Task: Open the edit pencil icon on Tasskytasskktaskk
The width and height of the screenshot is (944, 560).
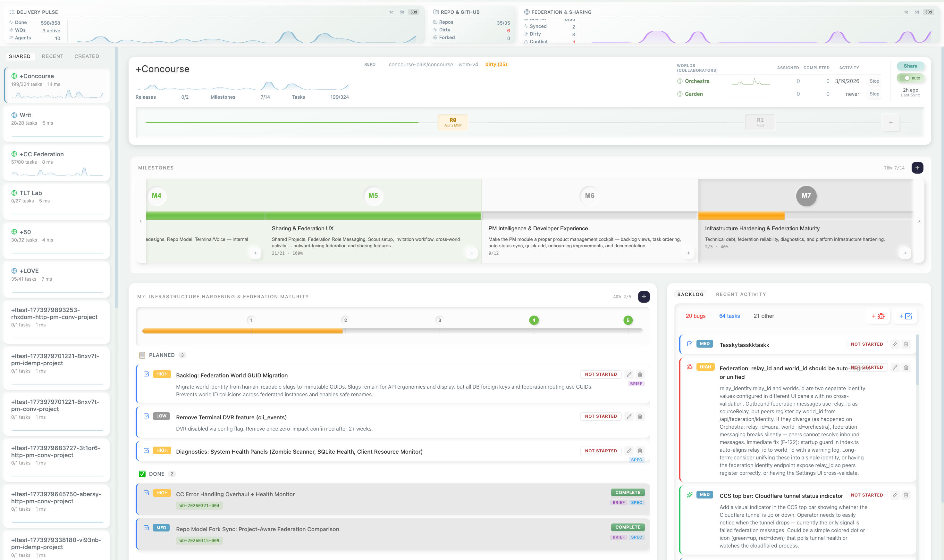Action: [895, 344]
